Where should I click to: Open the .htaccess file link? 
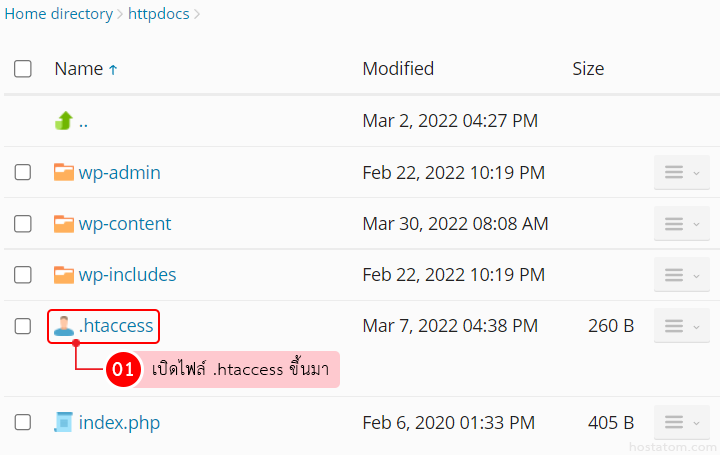[116, 325]
